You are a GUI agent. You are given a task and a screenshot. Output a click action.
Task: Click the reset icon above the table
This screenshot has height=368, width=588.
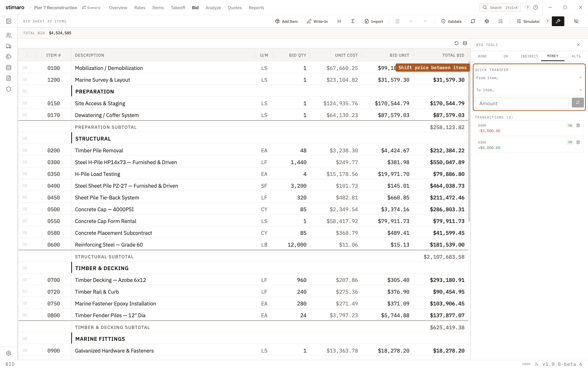pyautogui.click(x=456, y=43)
